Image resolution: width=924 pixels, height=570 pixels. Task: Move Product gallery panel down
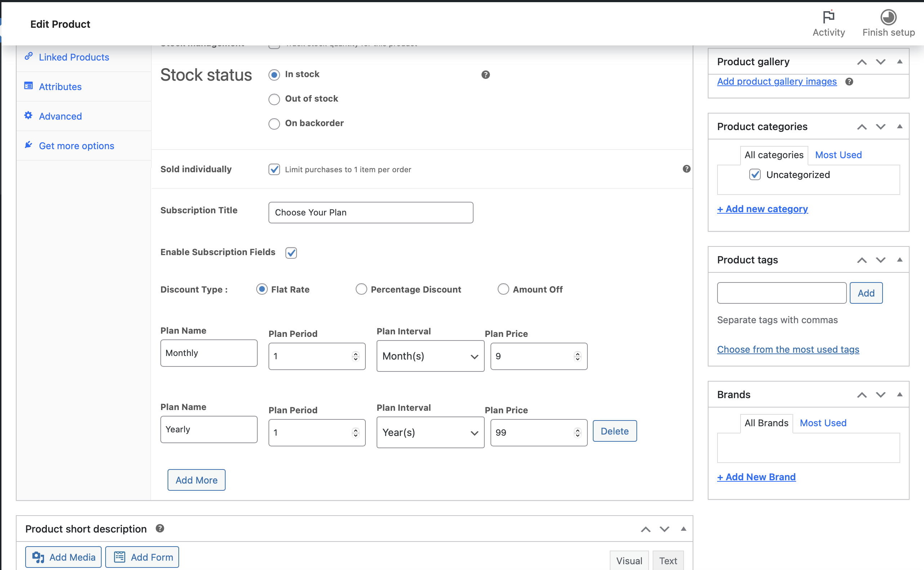(x=880, y=62)
